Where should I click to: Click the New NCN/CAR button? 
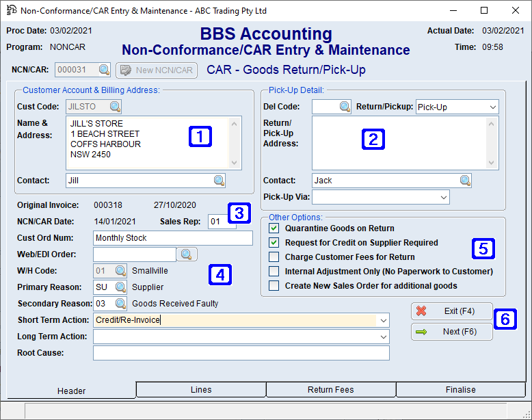(157, 70)
